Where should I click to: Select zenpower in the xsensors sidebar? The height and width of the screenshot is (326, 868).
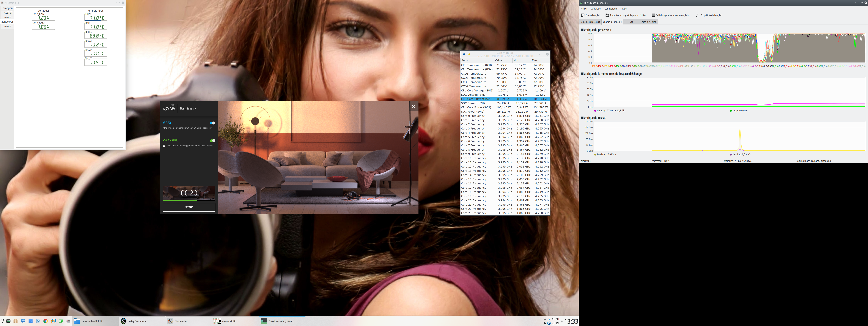pos(7,22)
